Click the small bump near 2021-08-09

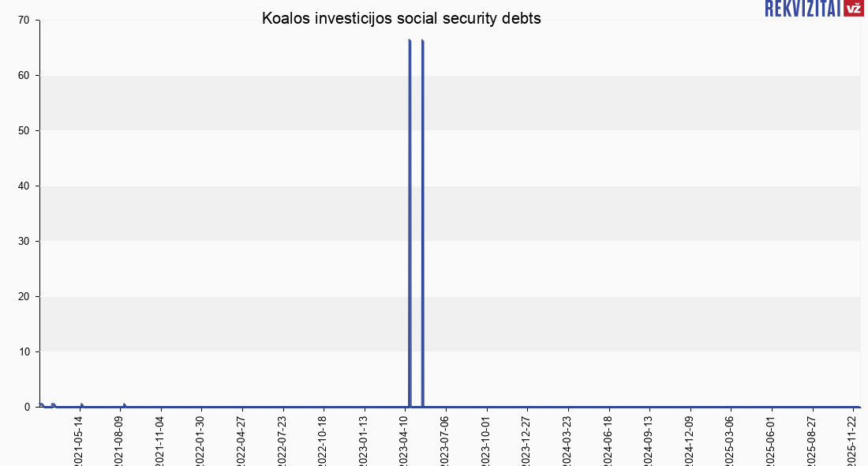(124, 404)
